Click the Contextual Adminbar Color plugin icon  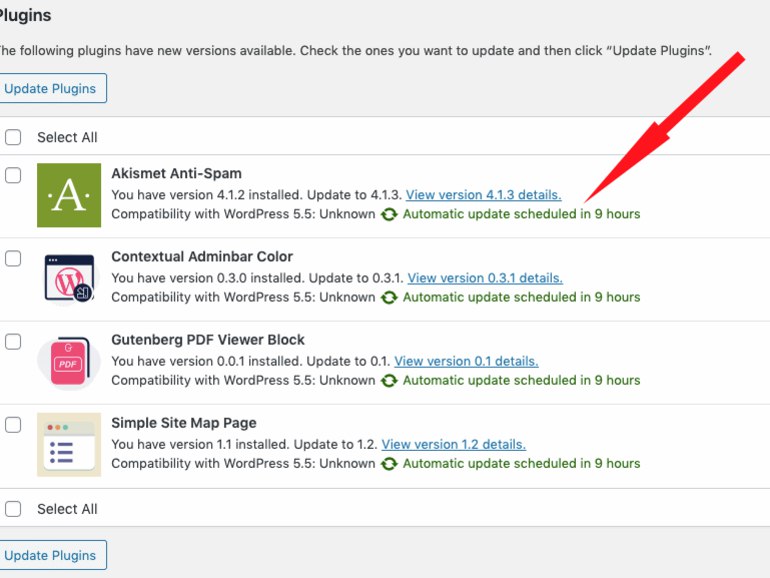pos(69,278)
